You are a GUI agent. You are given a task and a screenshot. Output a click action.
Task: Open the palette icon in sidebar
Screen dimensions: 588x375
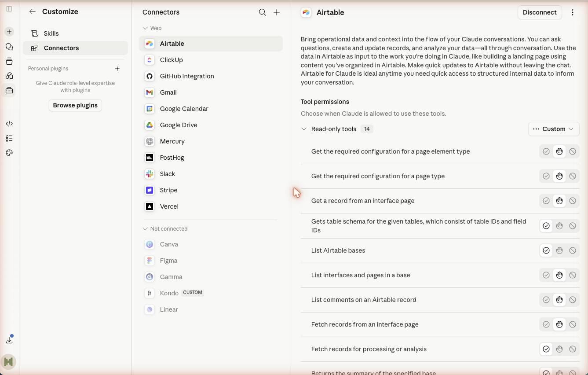(x=9, y=153)
